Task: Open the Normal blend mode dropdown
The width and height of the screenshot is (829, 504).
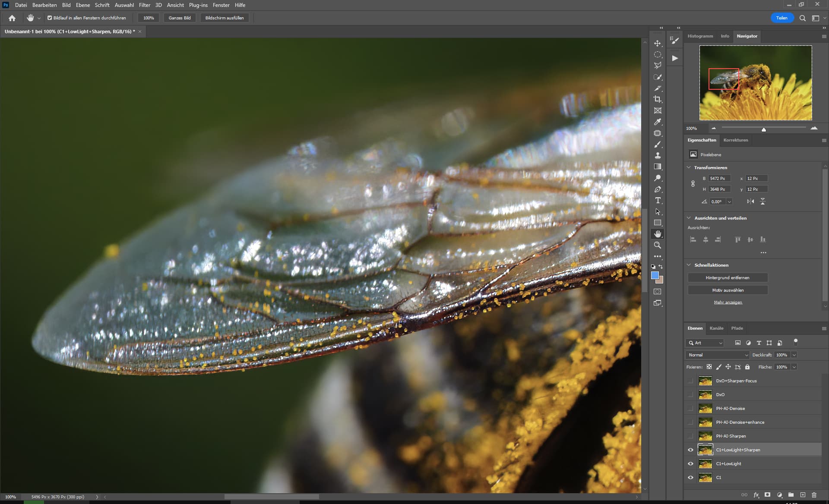Action: click(717, 355)
